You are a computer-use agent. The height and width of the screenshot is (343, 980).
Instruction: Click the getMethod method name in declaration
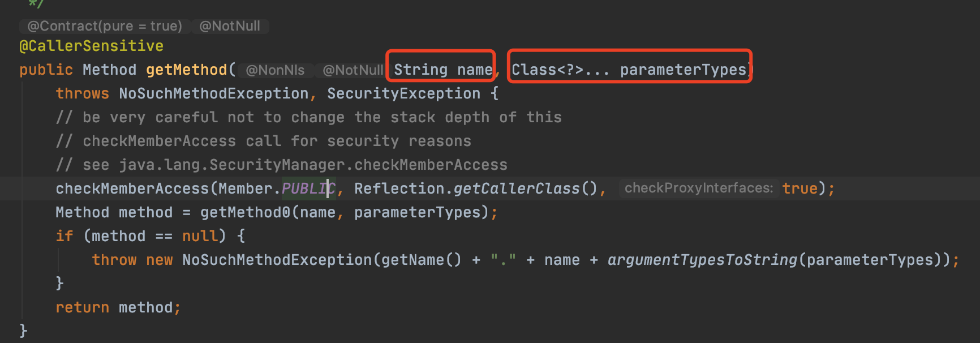pyautogui.click(x=186, y=70)
